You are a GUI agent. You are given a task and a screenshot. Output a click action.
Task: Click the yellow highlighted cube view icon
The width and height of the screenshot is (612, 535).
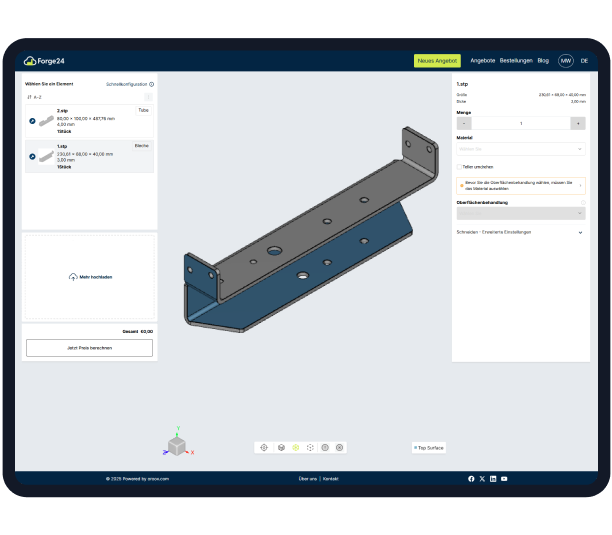pos(296,447)
